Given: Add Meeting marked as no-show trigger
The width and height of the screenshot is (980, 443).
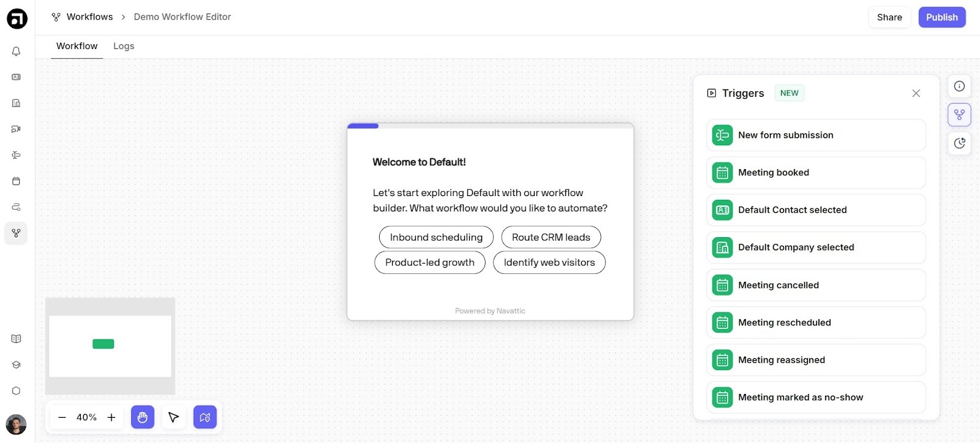Looking at the screenshot, I should pyautogui.click(x=816, y=397).
